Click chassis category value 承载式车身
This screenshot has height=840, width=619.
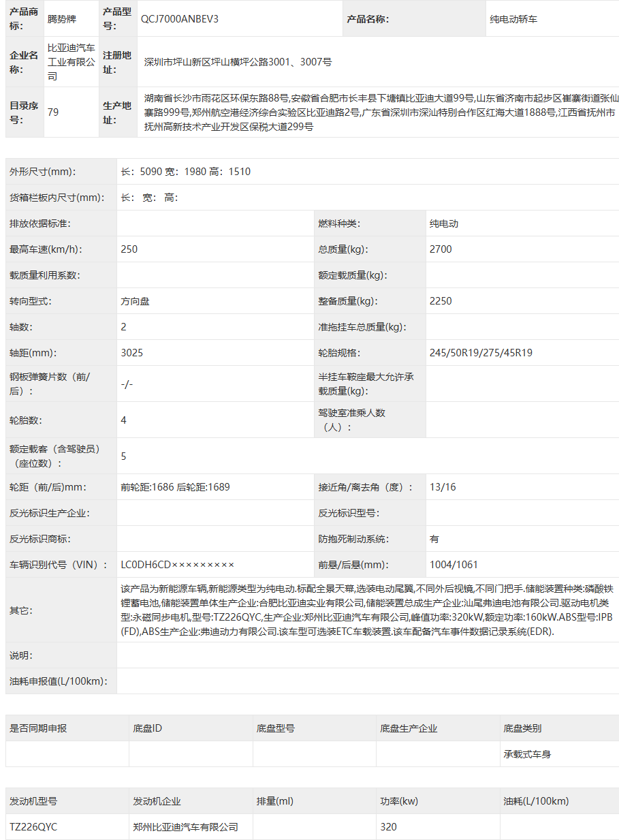point(527,754)
